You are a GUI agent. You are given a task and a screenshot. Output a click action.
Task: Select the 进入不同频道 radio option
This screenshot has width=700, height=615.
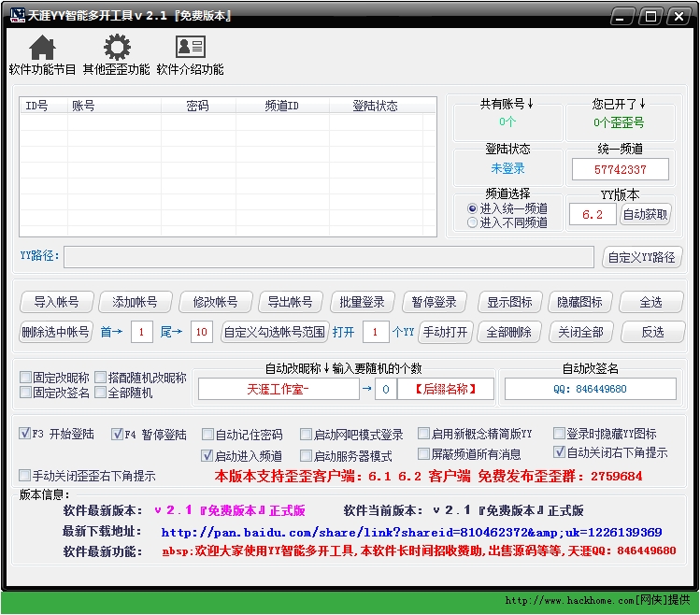pos(473,222)
